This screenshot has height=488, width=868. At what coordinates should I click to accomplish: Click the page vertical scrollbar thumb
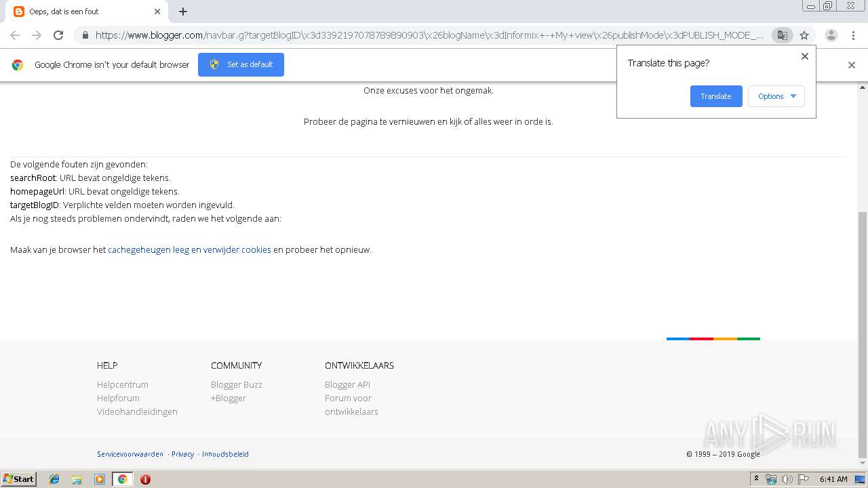coord(862,334)
